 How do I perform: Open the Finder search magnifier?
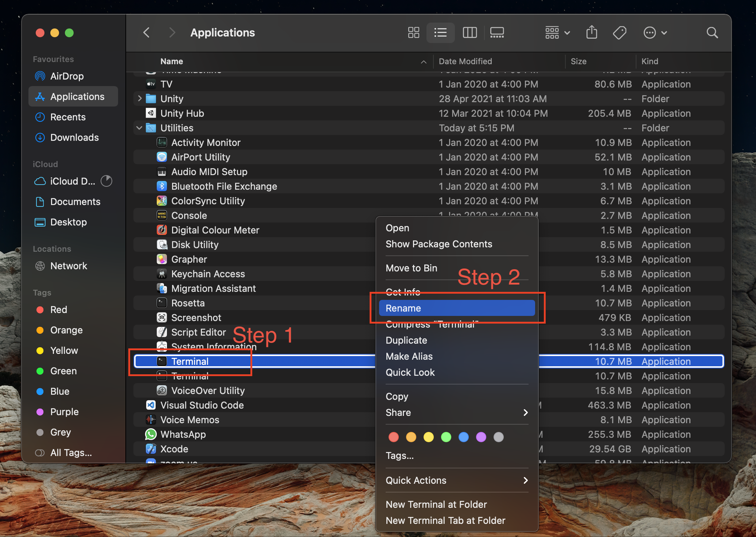click(x=712, y=33)
